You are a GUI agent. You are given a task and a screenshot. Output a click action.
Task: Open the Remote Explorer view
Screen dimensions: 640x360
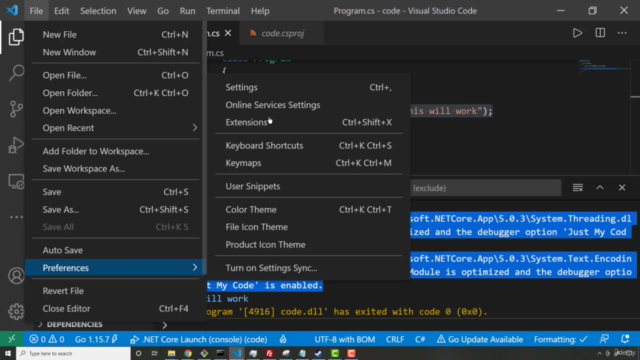16,181
